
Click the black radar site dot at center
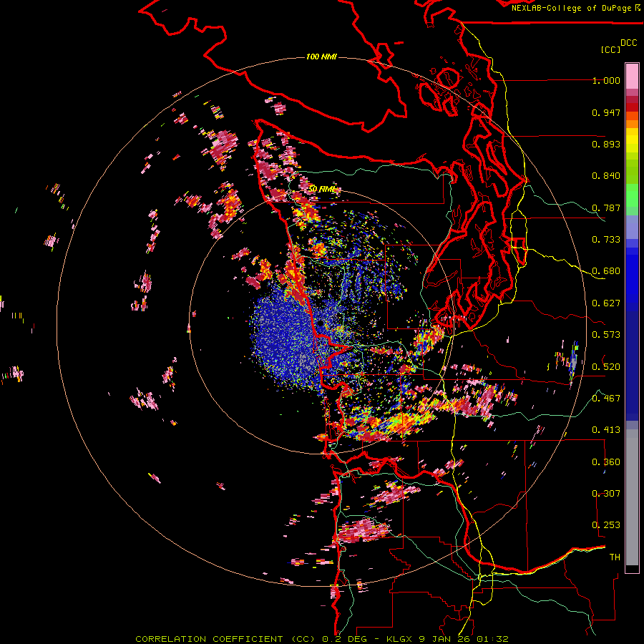pyautogui.click(x=321, y=323)
